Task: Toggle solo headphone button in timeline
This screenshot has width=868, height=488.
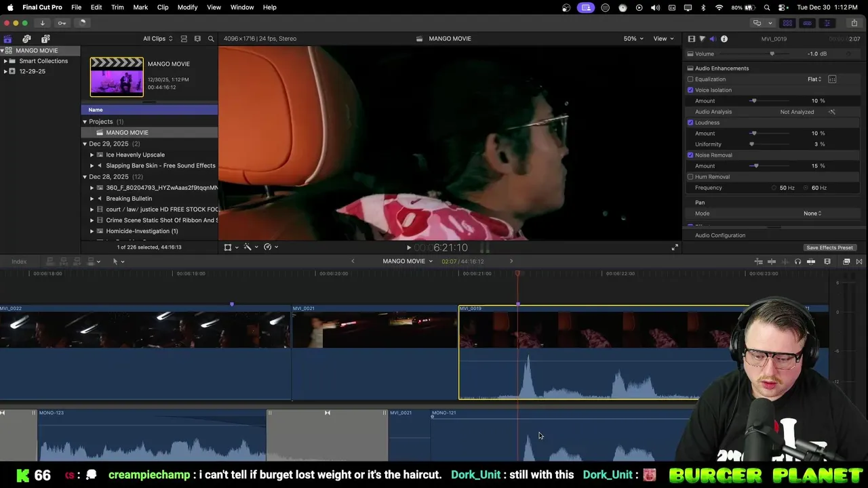Action: coord(797,262)
